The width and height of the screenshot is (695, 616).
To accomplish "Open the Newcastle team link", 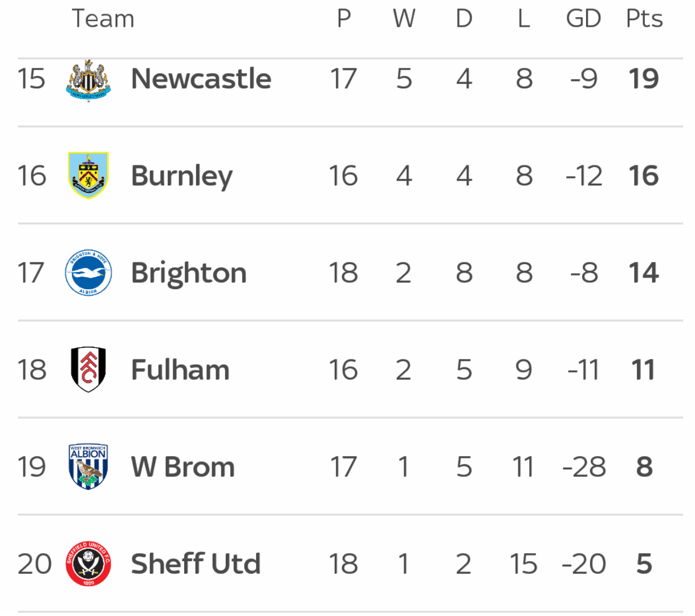I will [201, 79].
